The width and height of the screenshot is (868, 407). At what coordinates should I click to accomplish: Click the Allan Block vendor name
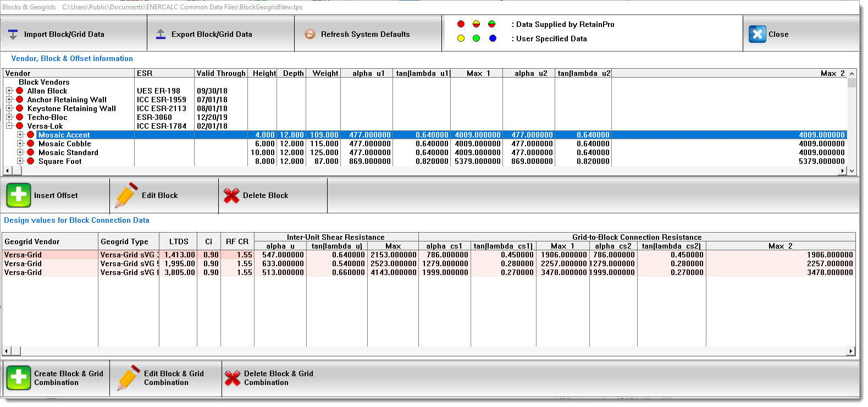tap(47, 91)
